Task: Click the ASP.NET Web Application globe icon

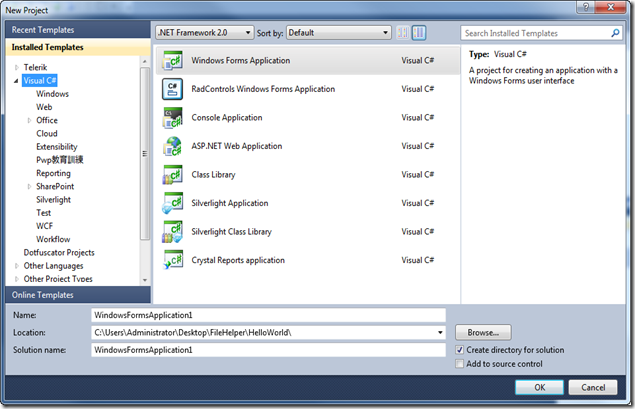Action: click(x=173, y=146)
